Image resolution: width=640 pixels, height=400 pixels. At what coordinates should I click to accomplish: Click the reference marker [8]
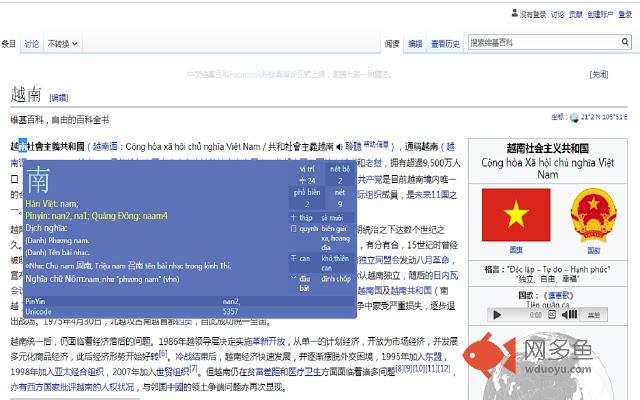(399, 369)
